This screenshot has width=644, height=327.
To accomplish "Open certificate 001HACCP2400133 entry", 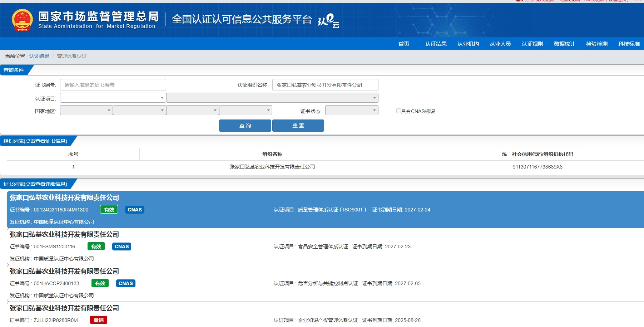I will (325, 283).
